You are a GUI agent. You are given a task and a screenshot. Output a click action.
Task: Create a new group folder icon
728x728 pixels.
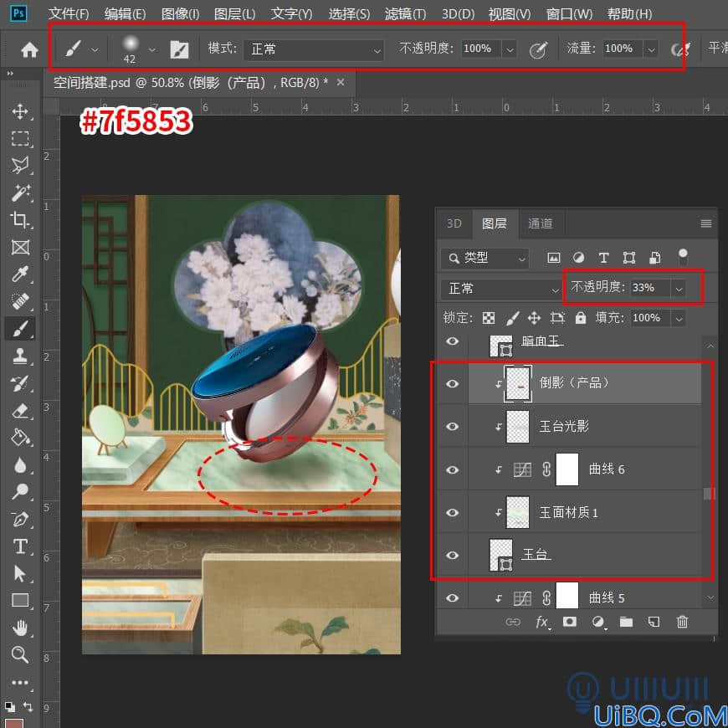coord(626,622)
